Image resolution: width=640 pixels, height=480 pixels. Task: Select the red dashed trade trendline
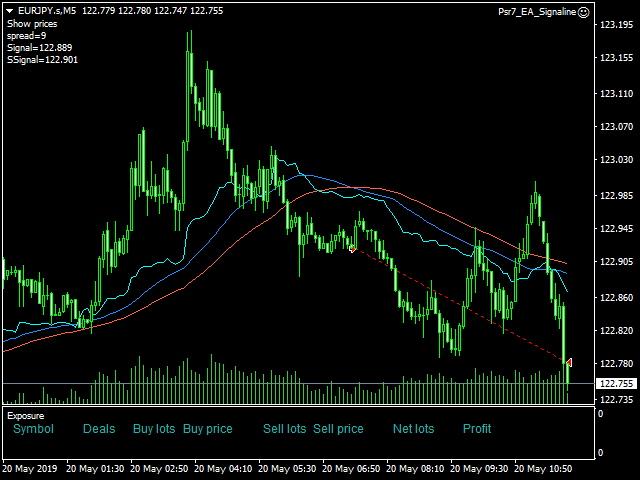[461, 305]
